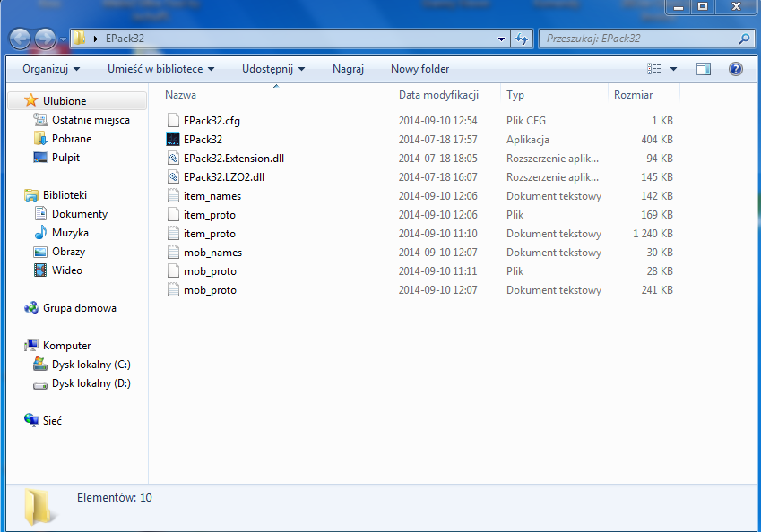Open Dysk lokalny (C:)
The height and width of the screenshot is (532, 761).
coord(91,365)
